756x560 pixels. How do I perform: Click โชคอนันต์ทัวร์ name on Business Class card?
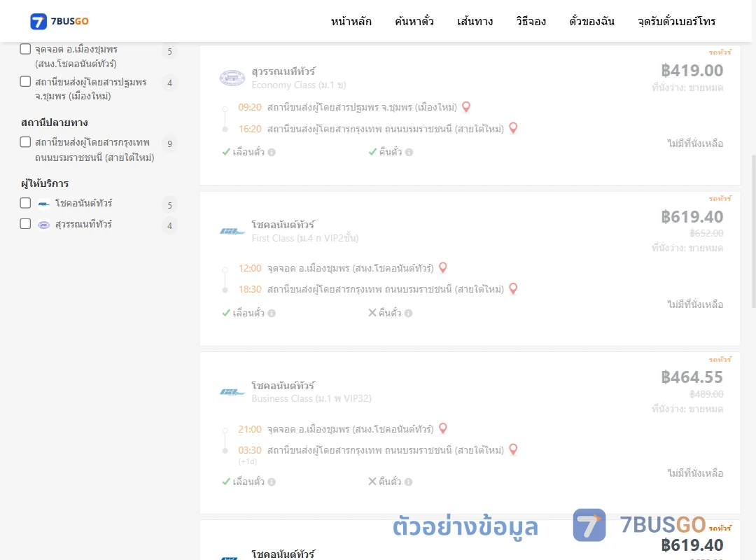(283, 386)
